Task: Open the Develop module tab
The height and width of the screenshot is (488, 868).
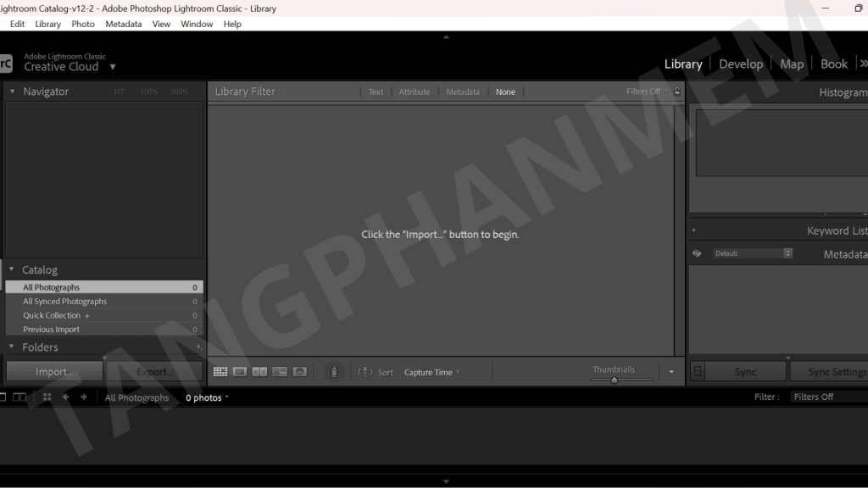Action: 741,64
